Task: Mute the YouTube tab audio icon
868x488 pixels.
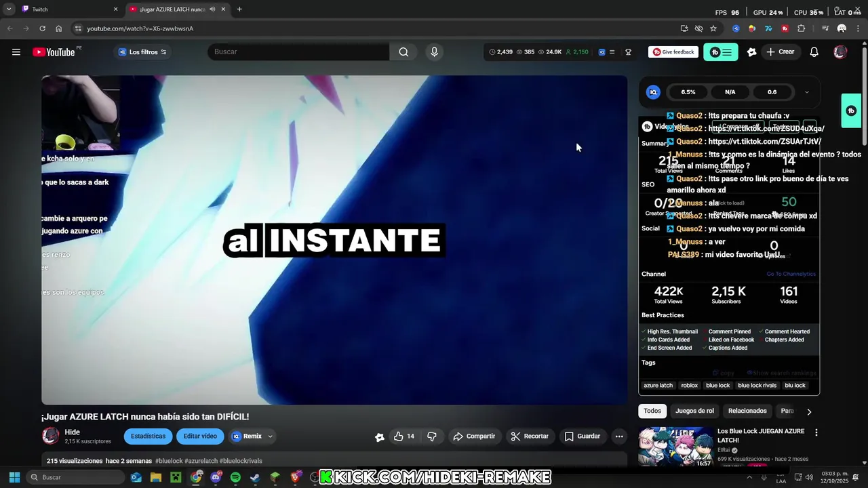Action: pyautogui.click(x=212, y=9)
